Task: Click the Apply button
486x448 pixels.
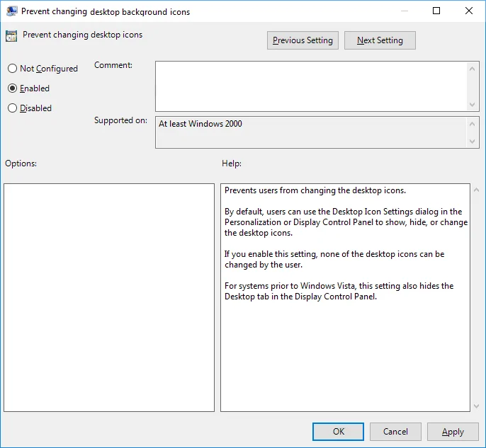Action: tap(453, 432)
